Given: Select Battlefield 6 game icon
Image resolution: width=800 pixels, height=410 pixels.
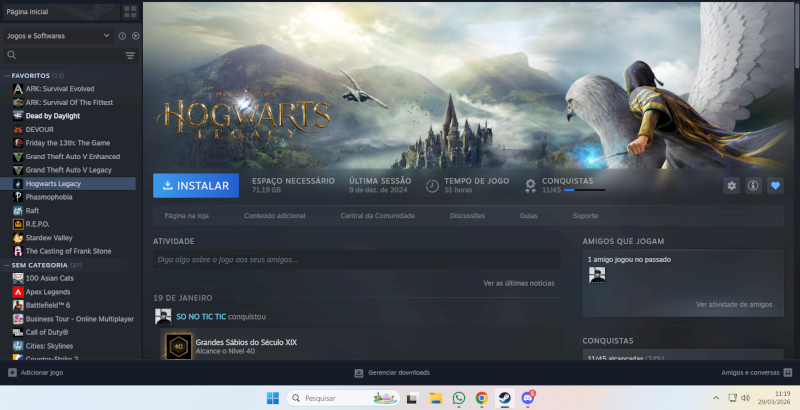Looking at the screenshot, I should pos(18,305).
